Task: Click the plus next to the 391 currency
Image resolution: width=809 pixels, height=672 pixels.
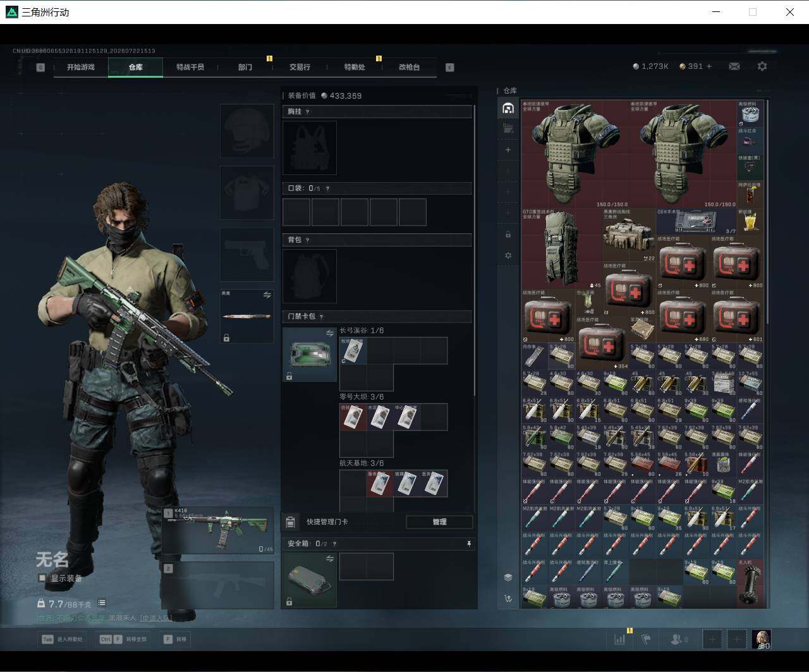Action: pyautogui.click(x=709, y=66)
